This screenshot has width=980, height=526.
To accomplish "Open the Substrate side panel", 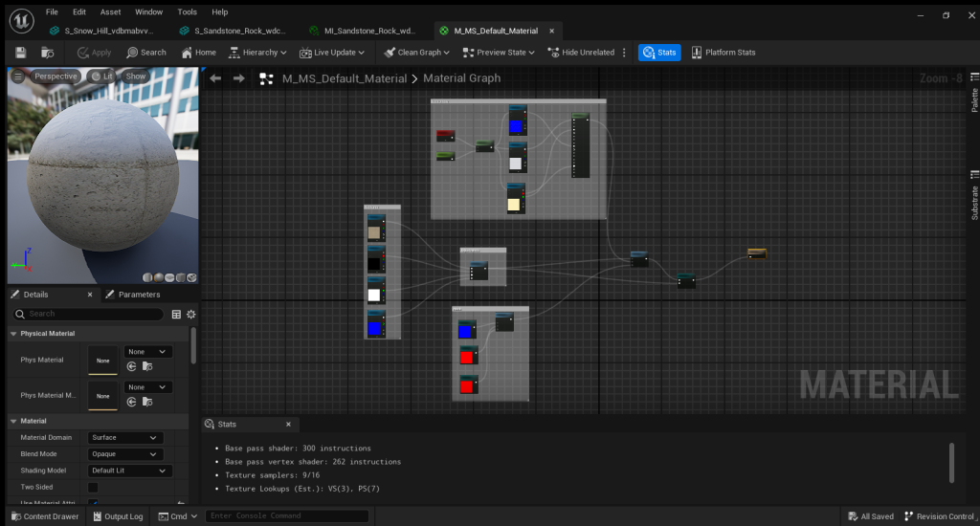I will pos(974,195).
